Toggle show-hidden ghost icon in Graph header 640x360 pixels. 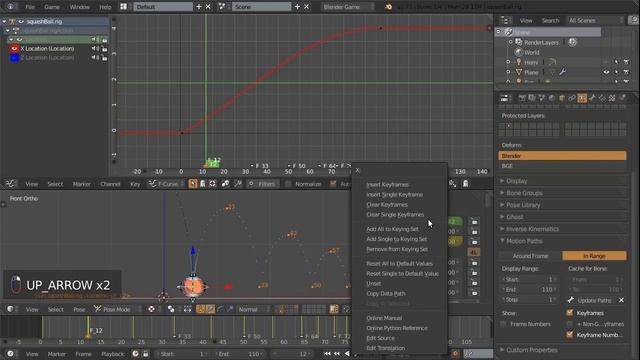coord(202,184)
